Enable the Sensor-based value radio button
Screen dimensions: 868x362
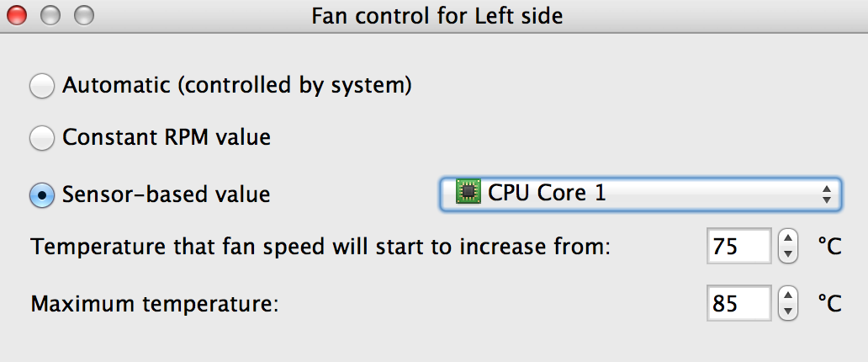point(41,195)
